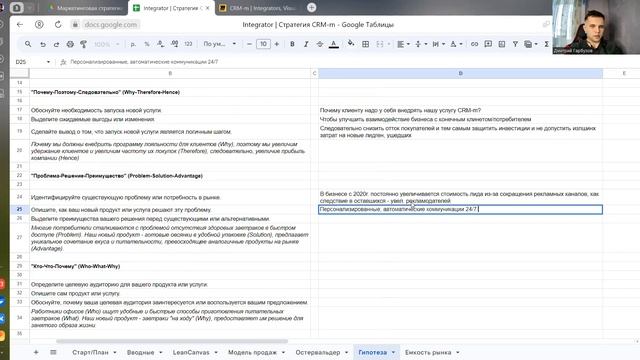Open a new browser tab
This screenshot has height=360, width=640.
pyautogui.click(x=311, y=7)
